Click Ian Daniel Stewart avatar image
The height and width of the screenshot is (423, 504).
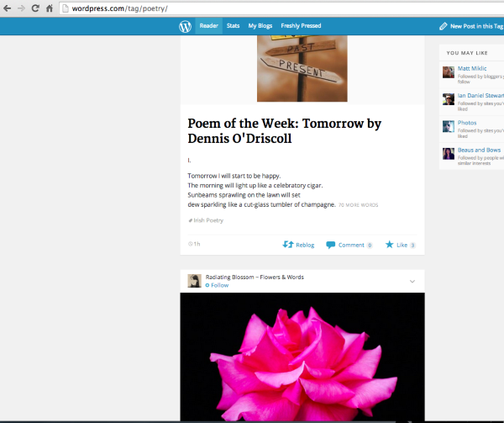[449, 99]
